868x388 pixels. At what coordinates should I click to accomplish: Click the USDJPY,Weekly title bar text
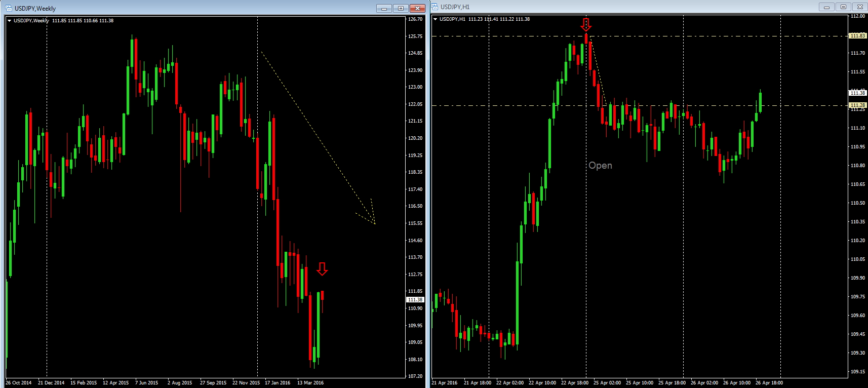tap(35, 9)
